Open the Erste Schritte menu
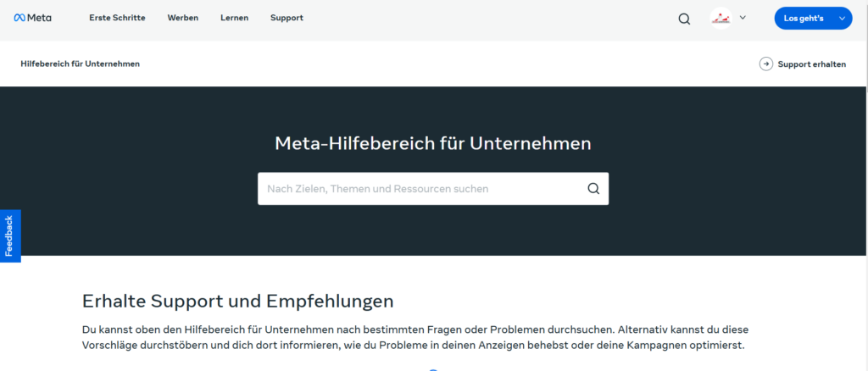This screenshot has height=371, width=868. pyautogui.click(x=117, y=18)
